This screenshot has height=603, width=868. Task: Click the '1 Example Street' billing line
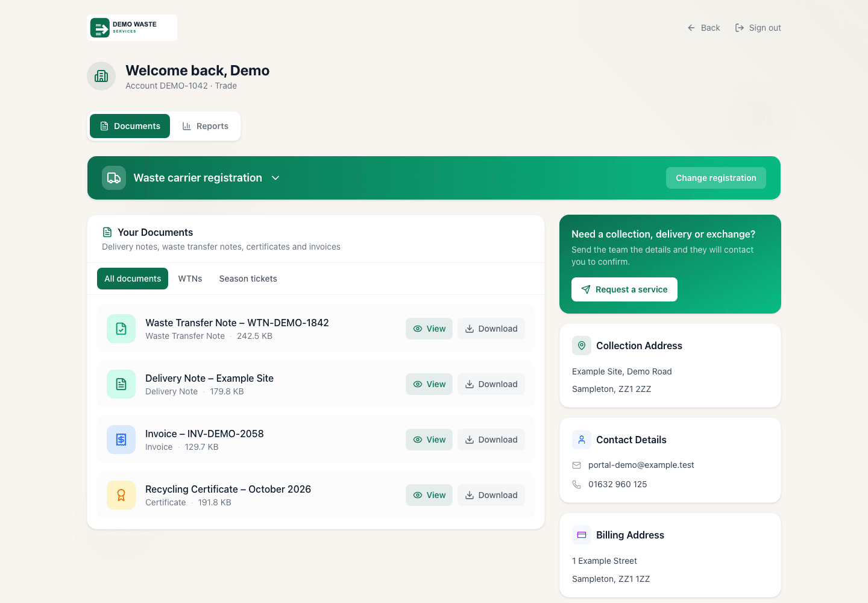pos(605,561)
